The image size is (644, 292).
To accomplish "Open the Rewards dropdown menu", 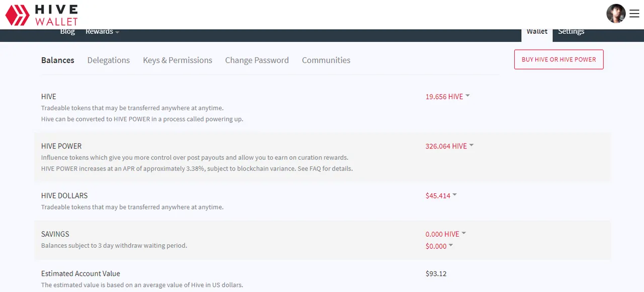I will point(102,32).
